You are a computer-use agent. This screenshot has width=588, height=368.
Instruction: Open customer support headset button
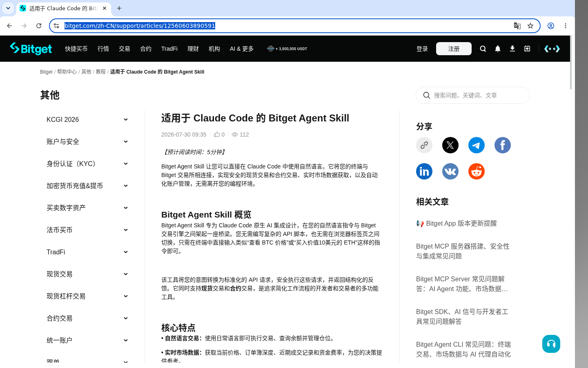coord(551,344)
